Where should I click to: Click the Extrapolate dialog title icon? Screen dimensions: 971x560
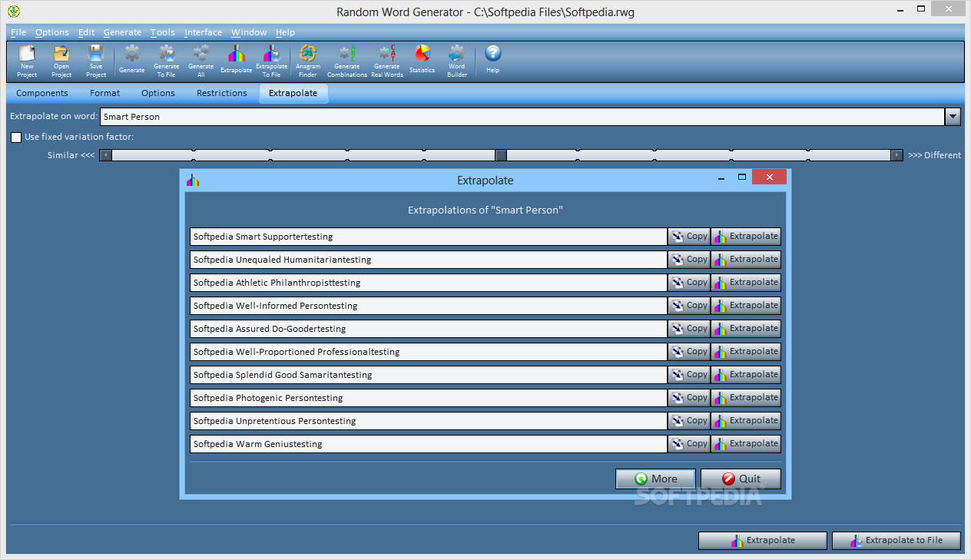click(193, 181)
